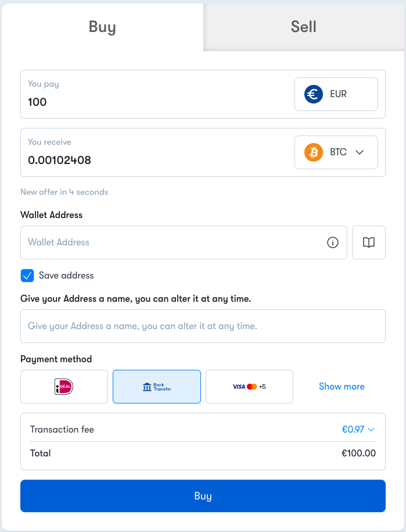Select the iDEAL payment method
This screenshot has width=406, height=532.
pyautogui.click(x=64, y=387)
